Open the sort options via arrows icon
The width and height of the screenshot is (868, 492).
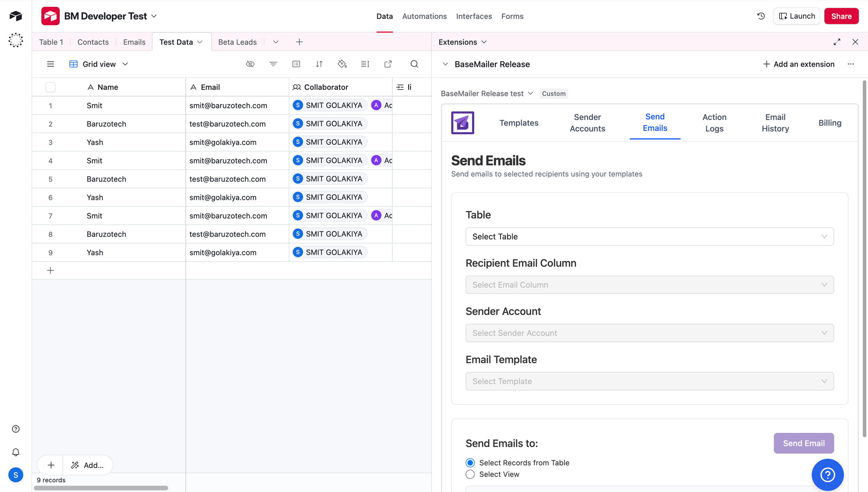pyautogui.click(x=319, y=64)
